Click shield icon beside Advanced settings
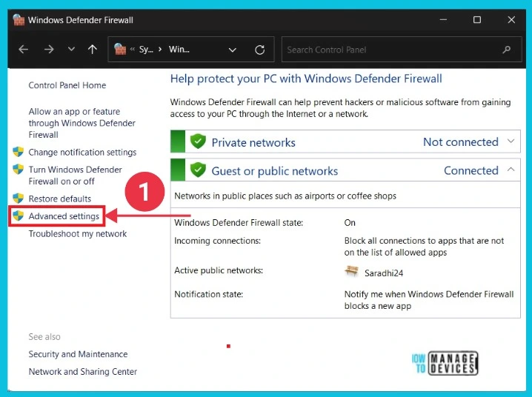The width and height of the screenshot is (532, 397). tap(19, 216)
